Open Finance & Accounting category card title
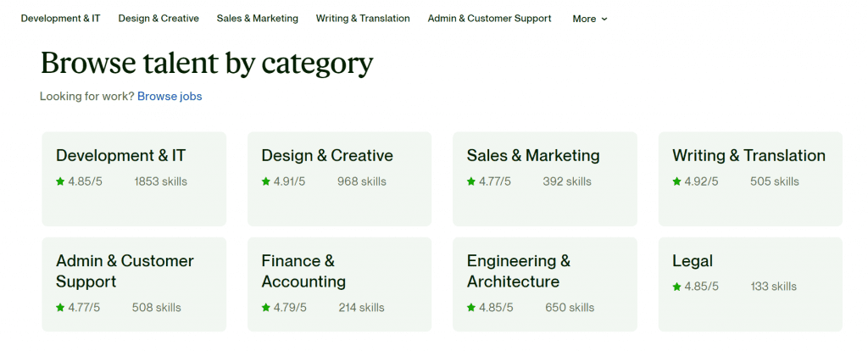 (x=303, y=271)
